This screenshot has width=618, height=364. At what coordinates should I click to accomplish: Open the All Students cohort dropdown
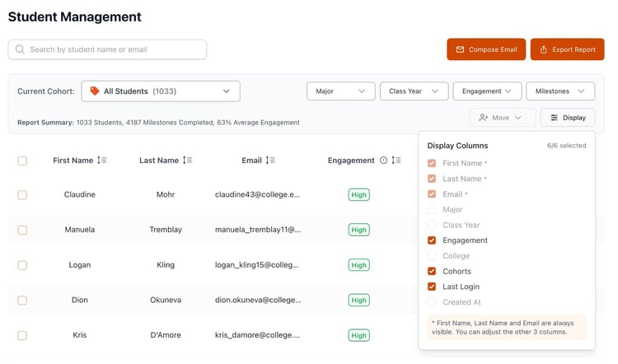tap(161, 91)
